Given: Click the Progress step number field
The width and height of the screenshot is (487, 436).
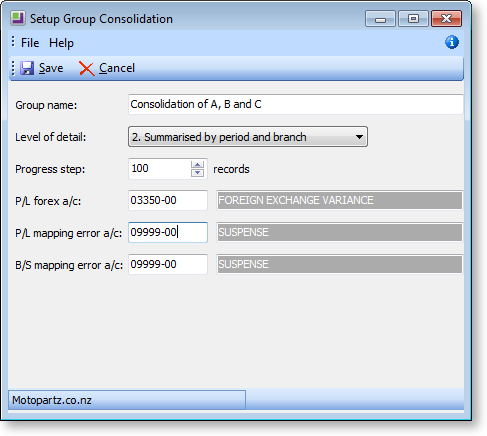Looking at the screenshot, I should (x=160, y=169).
